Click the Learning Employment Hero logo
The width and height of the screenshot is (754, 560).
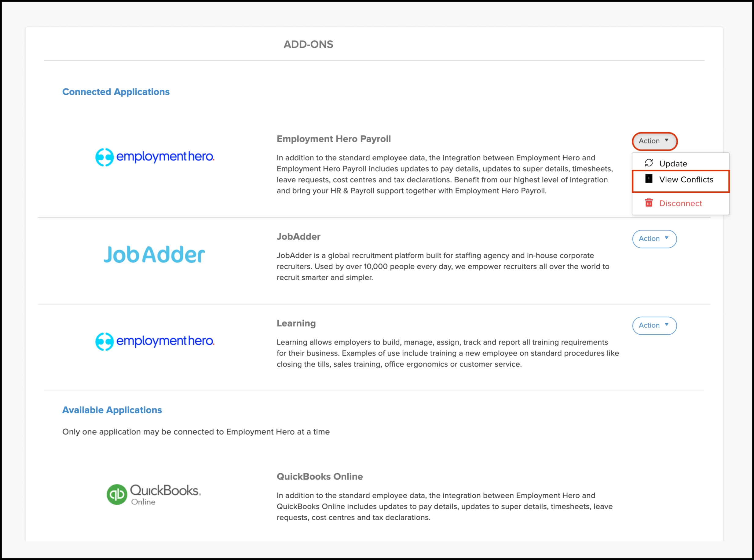(x=155, y=341)
